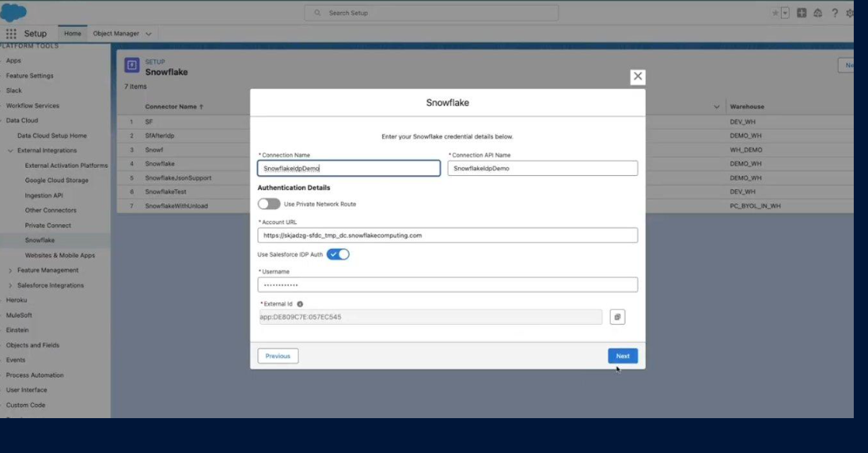Open Google Cloud Storage in the sidebar

56,181
